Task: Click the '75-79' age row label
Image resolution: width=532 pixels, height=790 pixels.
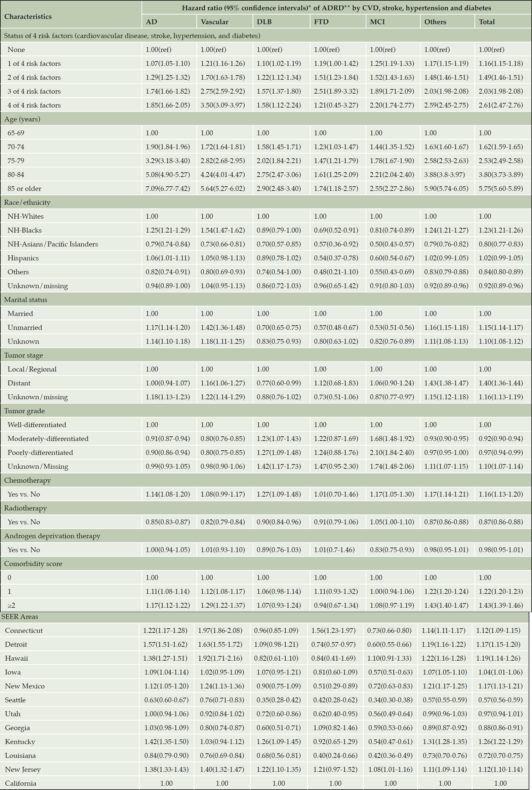Action: [16, 160]
